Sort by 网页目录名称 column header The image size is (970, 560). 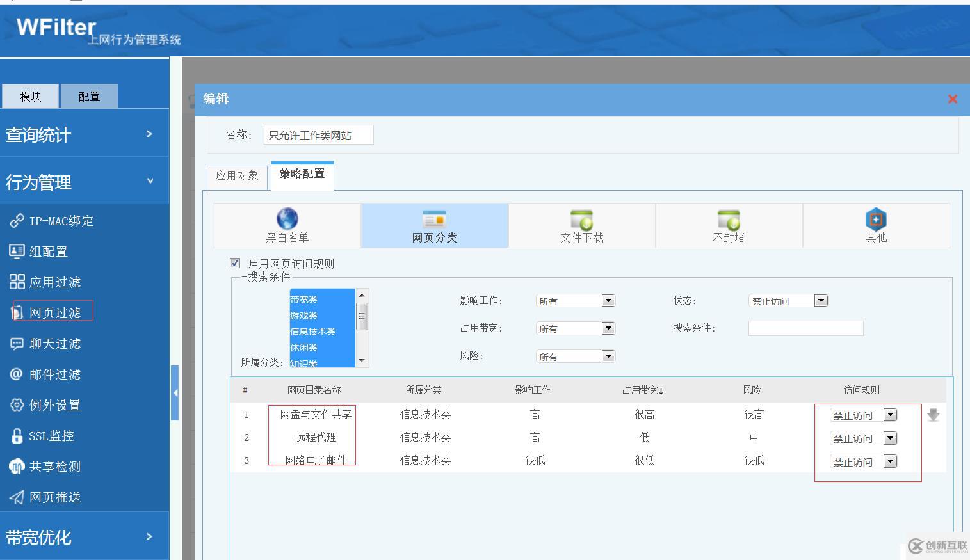click(x=314, y=390)
